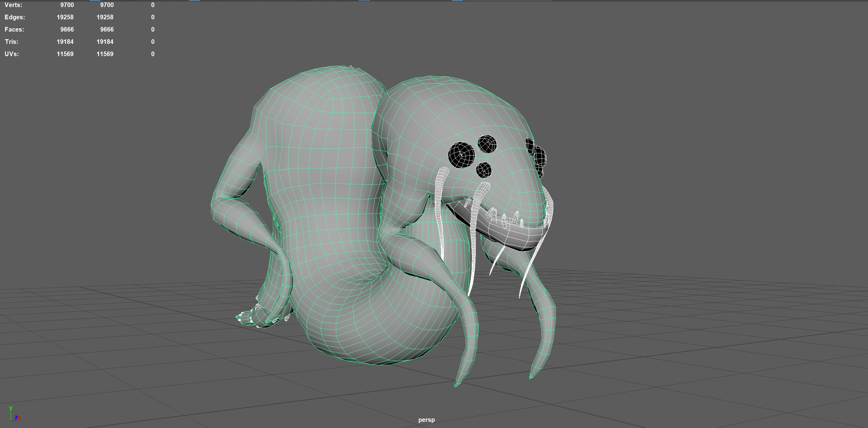The height and width of the screenshot is (428, 868).
Task: Click the 0 value in the Faces row
Action: click(153, 30)
